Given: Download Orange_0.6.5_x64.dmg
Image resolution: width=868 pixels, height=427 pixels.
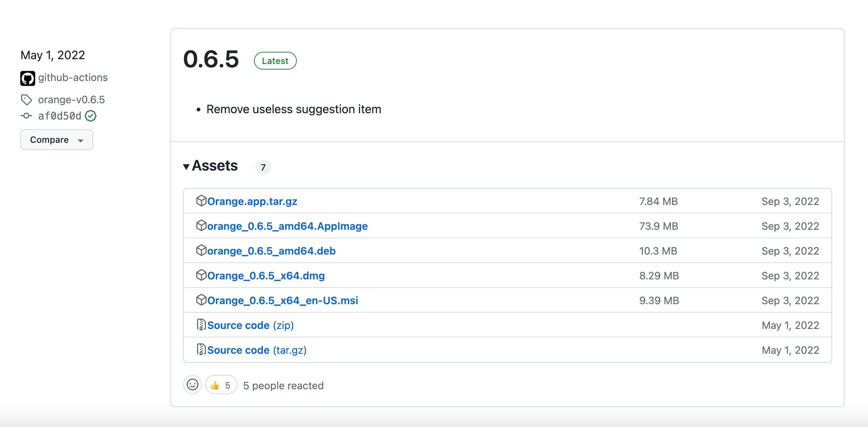Looking at the screenshot, I should 266,276.
